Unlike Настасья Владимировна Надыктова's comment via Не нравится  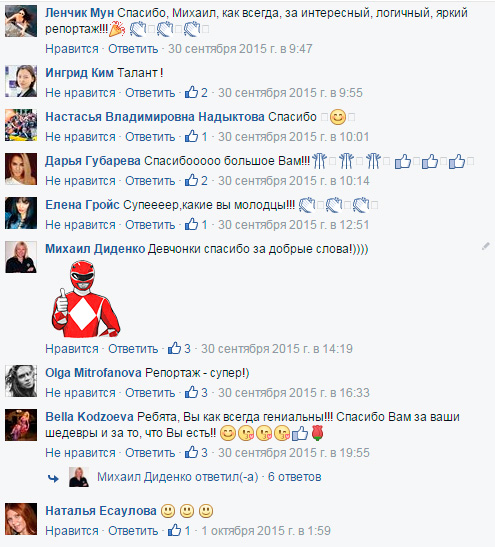[x=80, y=136]
